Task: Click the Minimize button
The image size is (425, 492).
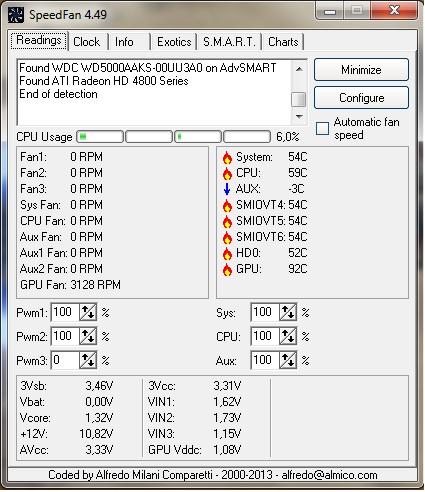Action: coord(361,70)
